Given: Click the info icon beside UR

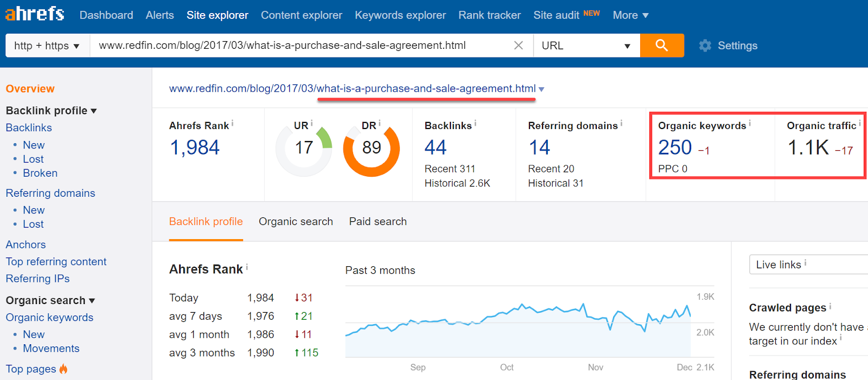Looking at the screenshot, I should pos(311,124).
